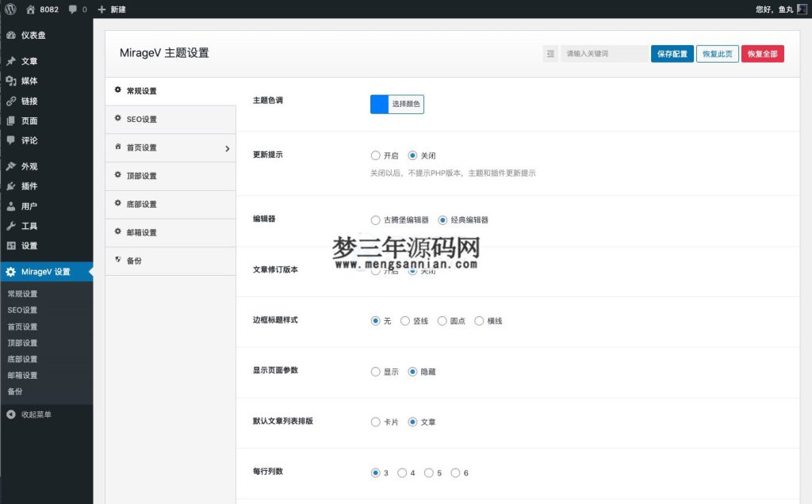This screenshot has width=812, height=504.
Task: Click the WordPress logo in the admin bar
Action: tap(10, 10)
